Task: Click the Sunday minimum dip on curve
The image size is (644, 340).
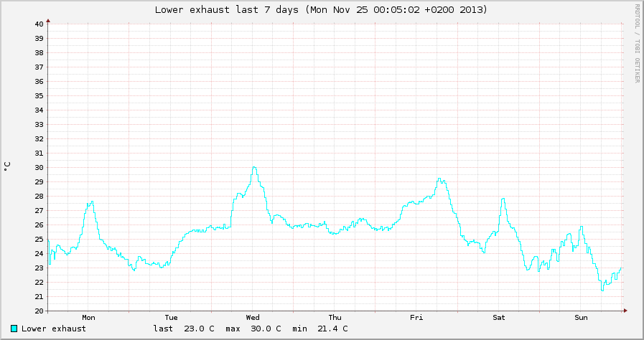Action: tap(602, 290)
